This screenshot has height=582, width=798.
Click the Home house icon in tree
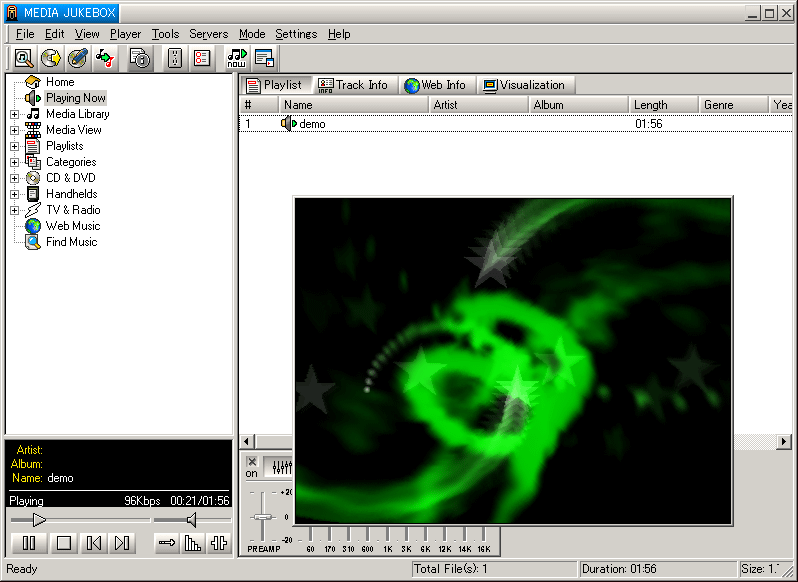point(33,82)
